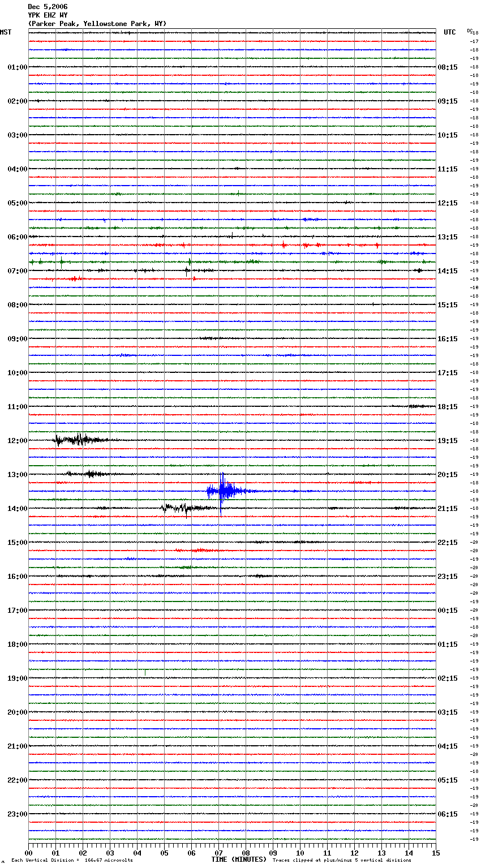Click the 04:15 UTC time label
The width and height of the screenshot is (481, 868).
[448, 746]
